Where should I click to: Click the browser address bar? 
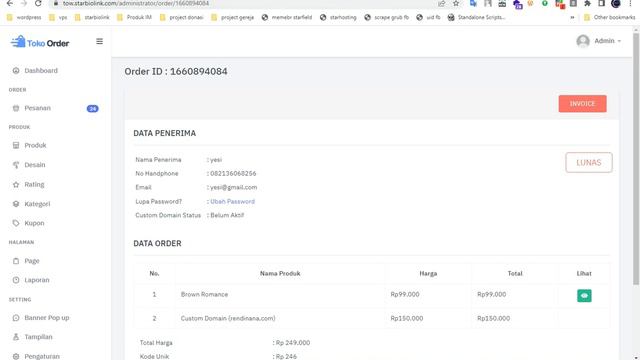pyautogui.click(x=245, y=3)
